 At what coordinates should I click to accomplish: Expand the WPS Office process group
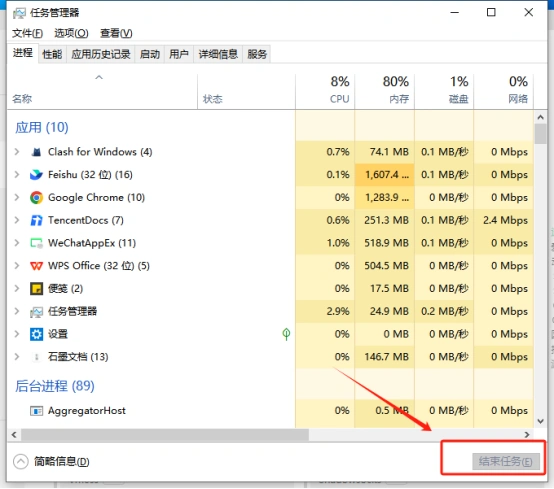click(17, 266)
